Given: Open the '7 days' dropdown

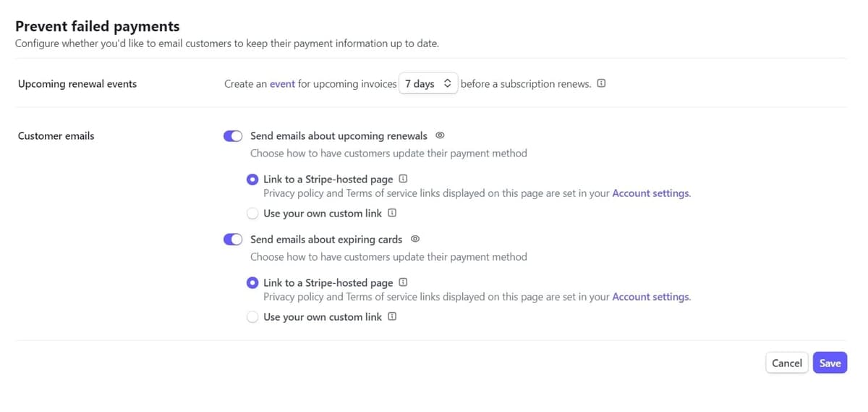Looking at the screenshot, I should 428,84.
